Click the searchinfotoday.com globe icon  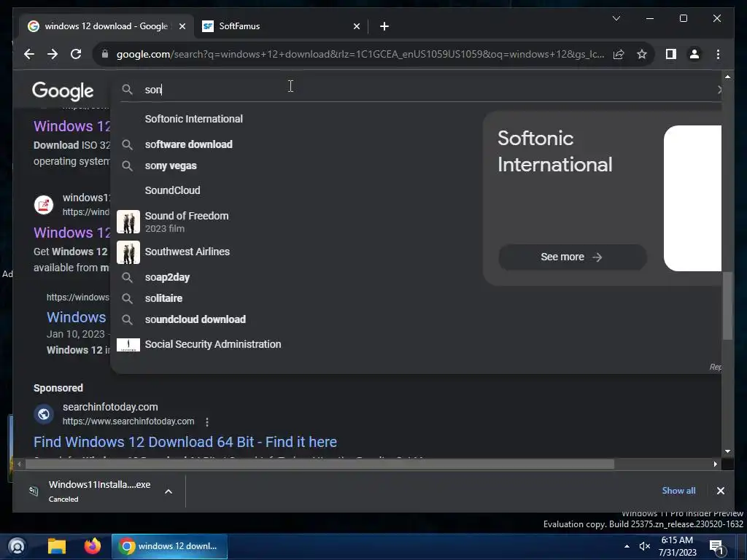(x=43, y=414)
